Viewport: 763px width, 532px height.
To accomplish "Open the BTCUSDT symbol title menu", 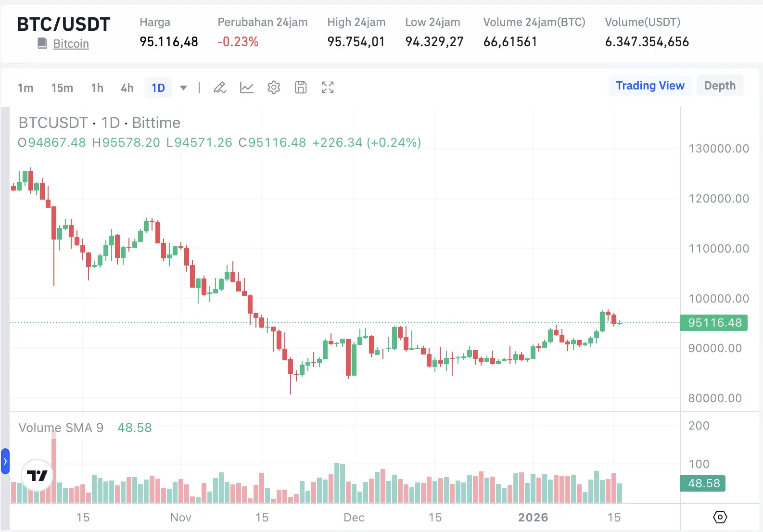I will click(53, 123).
